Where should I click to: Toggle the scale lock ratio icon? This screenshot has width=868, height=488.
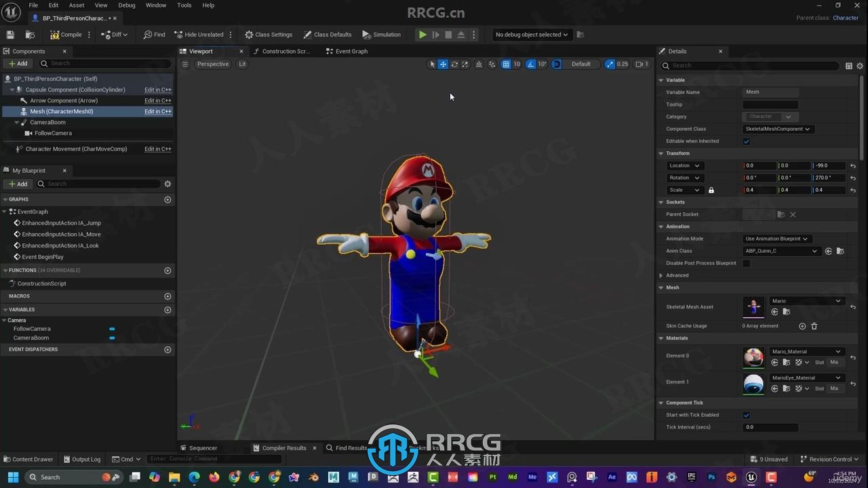tap(711, 190)
